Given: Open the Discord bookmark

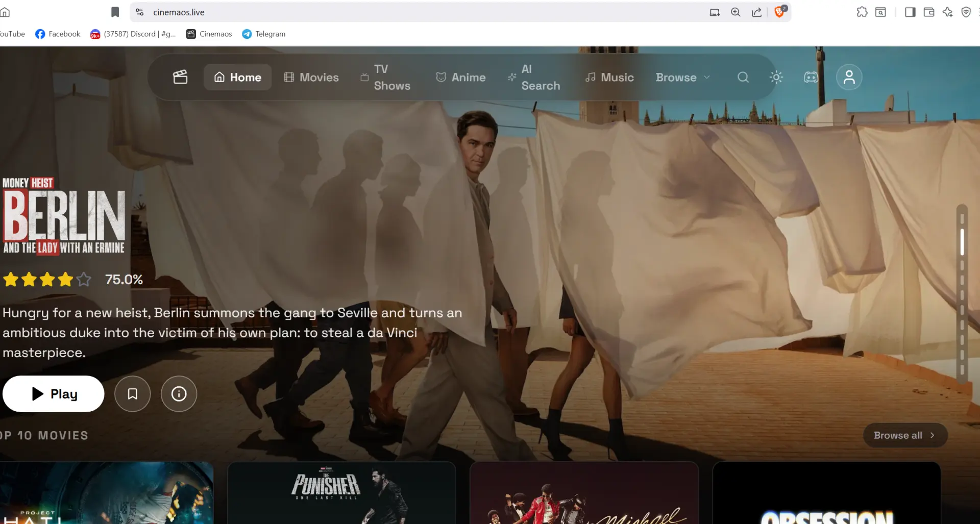Looking at the screenshot, I should 133,34.
